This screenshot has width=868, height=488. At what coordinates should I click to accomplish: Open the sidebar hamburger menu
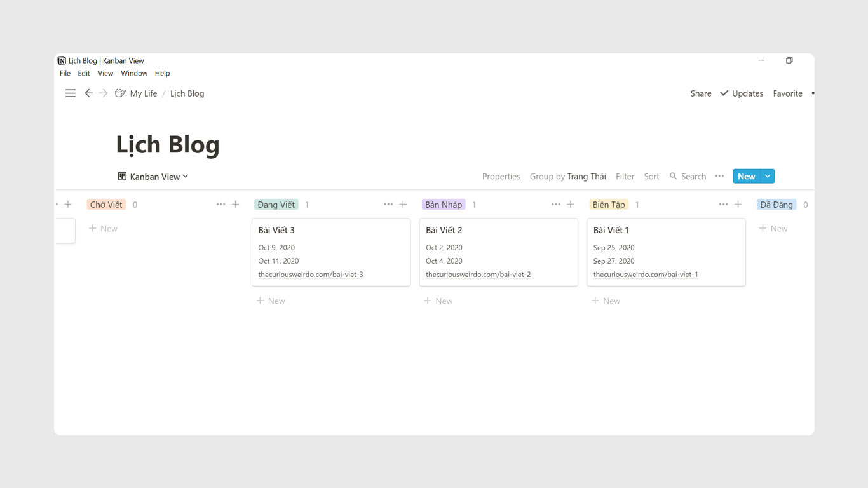click(71, 93)
